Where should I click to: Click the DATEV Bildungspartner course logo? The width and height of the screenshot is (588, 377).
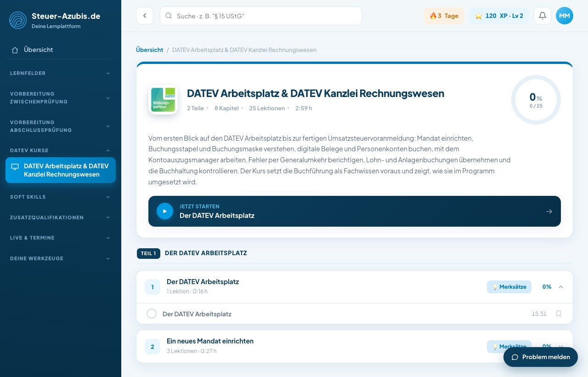point(163,100)
